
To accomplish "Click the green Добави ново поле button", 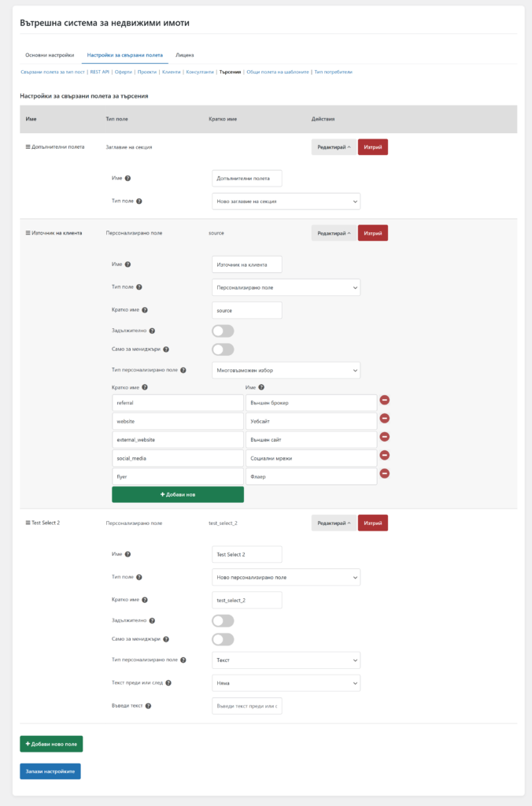I will [51, 744].
